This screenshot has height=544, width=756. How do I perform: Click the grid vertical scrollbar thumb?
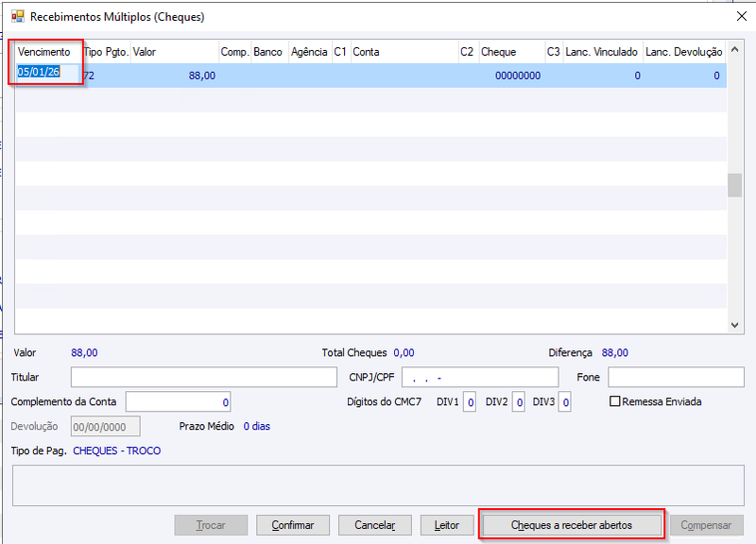coord(734,185)
